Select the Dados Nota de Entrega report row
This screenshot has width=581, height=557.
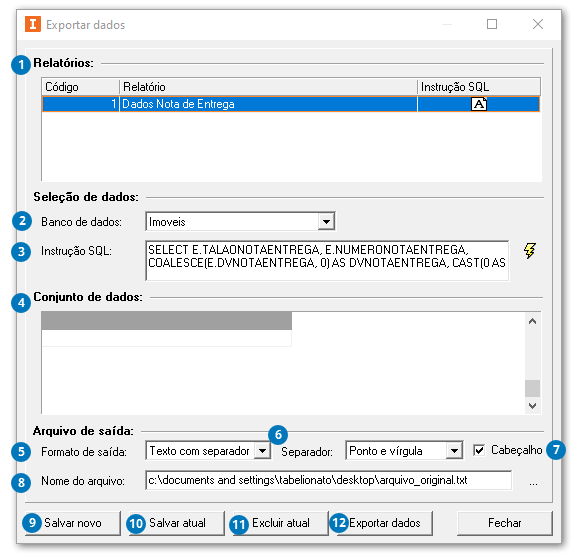coord(291,104)
